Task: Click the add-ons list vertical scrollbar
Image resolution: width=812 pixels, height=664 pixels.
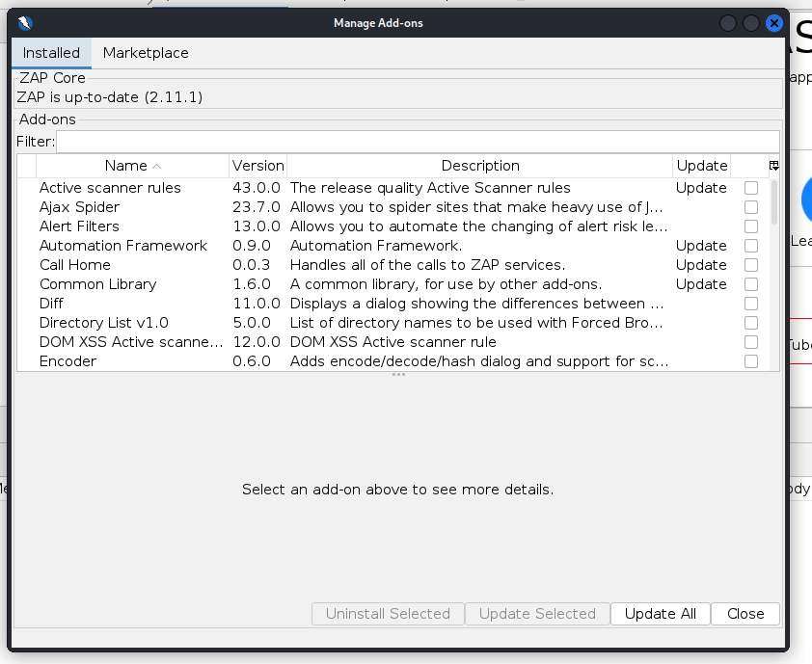Action: coord(774,201)
